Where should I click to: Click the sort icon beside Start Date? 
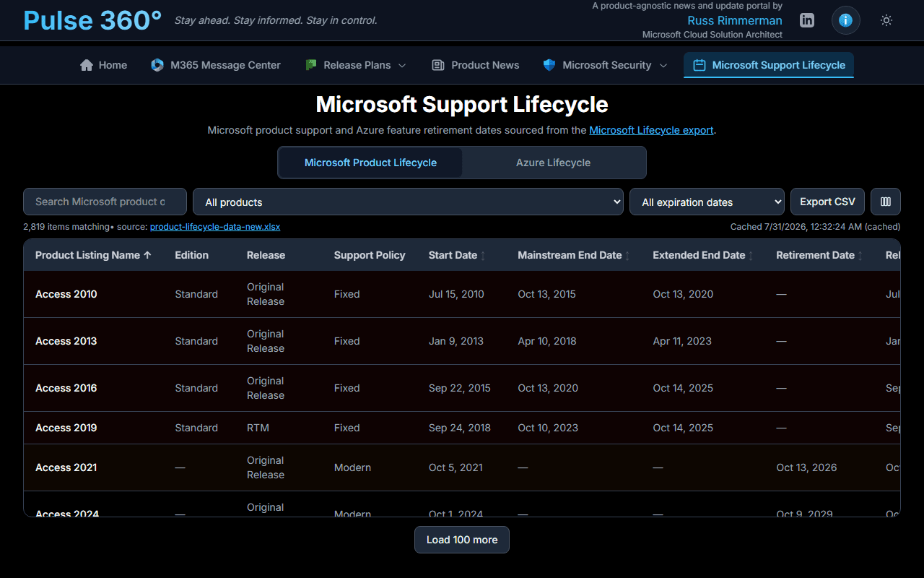[483, 256]
